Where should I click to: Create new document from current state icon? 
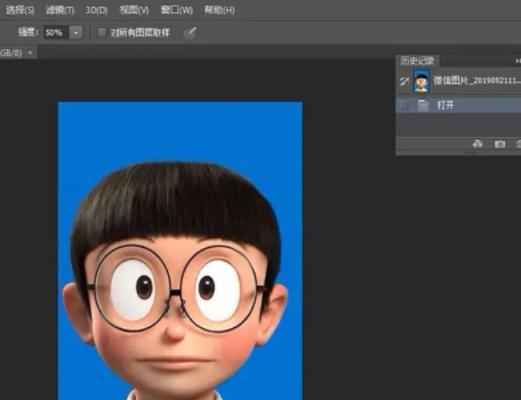click(478, 144)
